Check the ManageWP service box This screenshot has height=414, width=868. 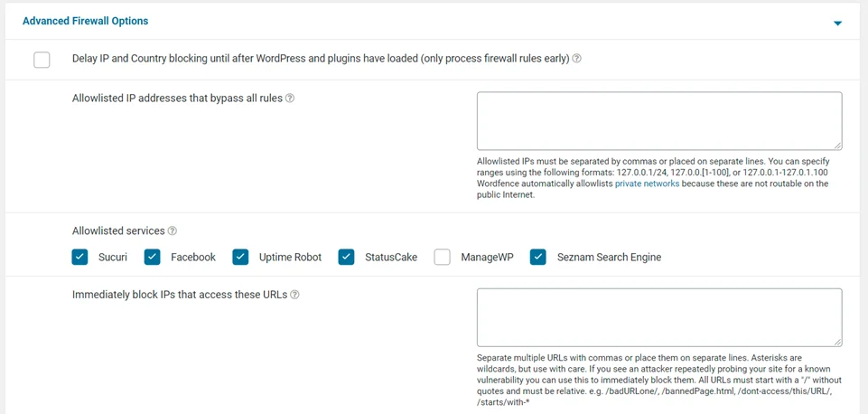point(443,258)
